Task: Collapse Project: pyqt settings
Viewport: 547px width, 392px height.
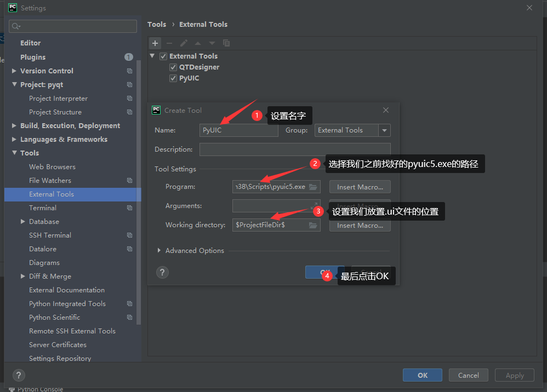Action: coord(14,84)
